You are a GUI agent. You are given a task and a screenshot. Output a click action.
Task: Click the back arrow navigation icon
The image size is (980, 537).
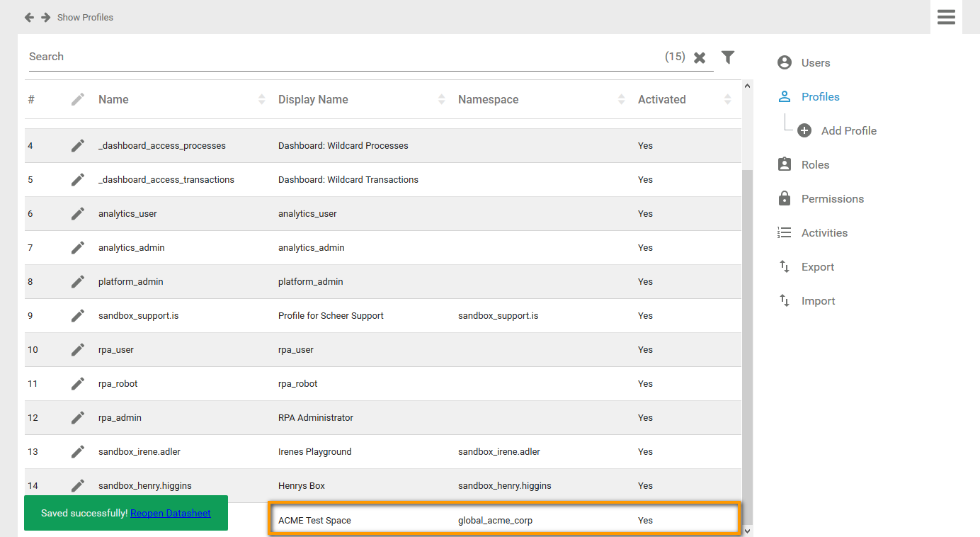(x=29, y=17)
